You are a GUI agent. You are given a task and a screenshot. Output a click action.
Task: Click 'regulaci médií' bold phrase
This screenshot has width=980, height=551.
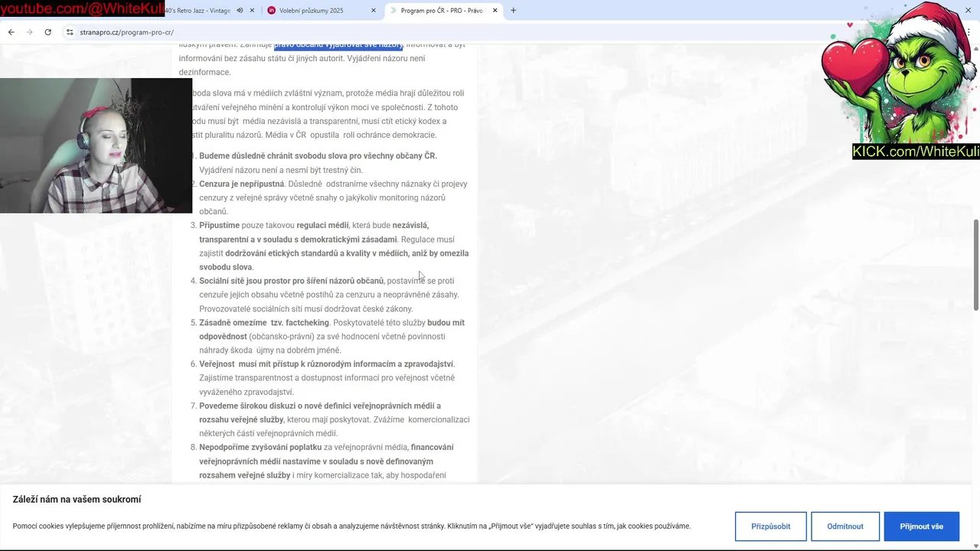pyautogui.click(x=322, y=226)
